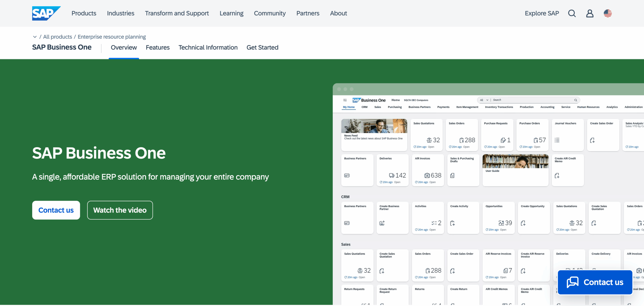Click the chat icon in floating Contact us
This screenshot has height=306, width=644.
573,282
